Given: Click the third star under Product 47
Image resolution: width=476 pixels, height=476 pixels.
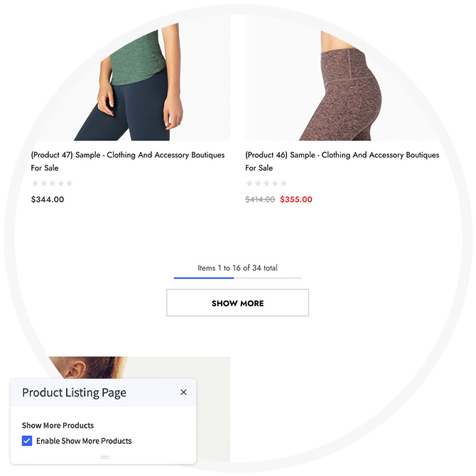Looking at the screenshot, I should pos(53,184).
